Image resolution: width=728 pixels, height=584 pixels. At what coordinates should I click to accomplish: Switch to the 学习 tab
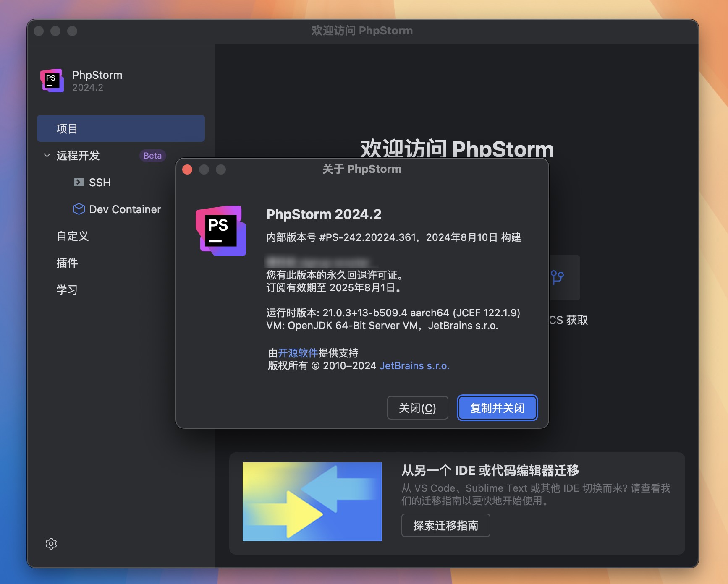[67, 290]
